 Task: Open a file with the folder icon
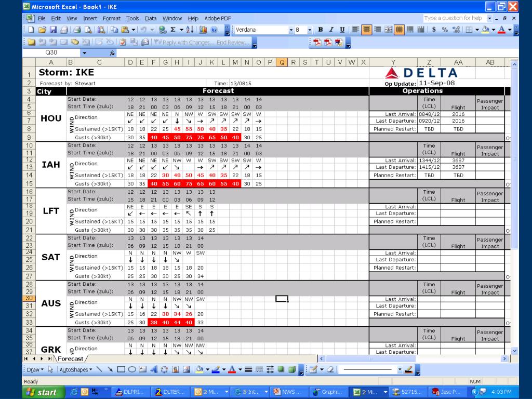[42, 30]
